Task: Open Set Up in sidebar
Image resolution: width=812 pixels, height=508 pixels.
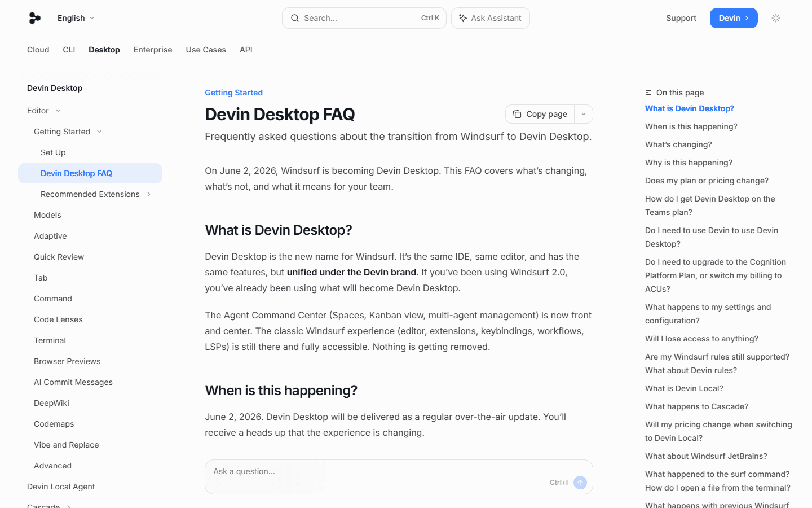Action: (x=53, y=152)
